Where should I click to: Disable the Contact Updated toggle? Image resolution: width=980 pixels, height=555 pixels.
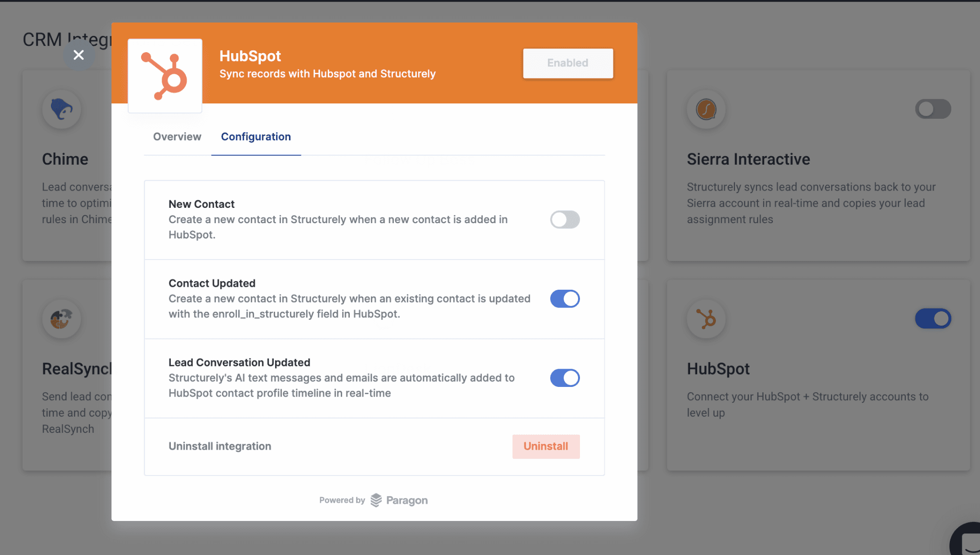tap(565, 299)
